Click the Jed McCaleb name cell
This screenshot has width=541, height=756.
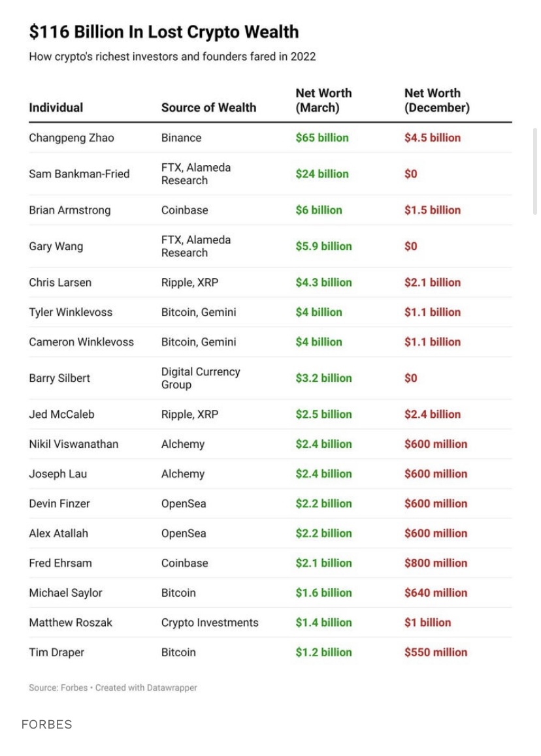(x=62, y=415)
